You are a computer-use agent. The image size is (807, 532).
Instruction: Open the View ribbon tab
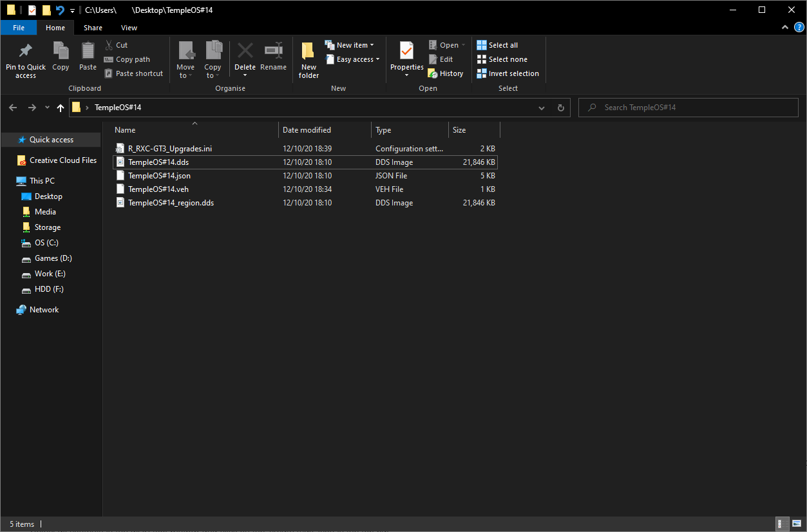(129, 28)
